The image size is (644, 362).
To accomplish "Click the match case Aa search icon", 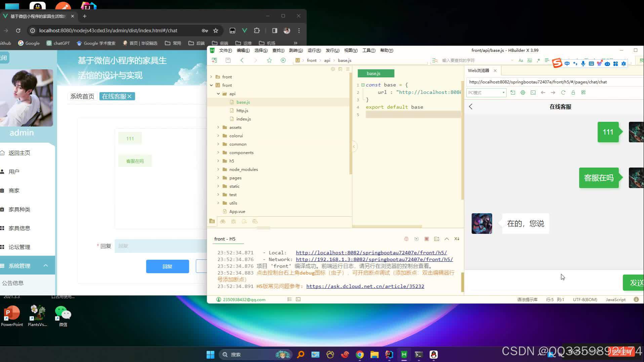I will (521, 61).
